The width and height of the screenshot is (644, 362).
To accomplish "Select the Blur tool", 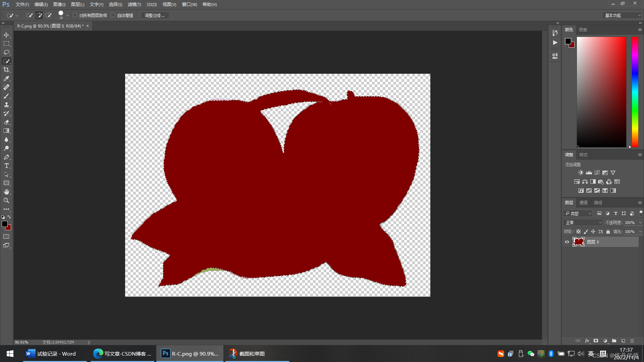I will (6, 139).
